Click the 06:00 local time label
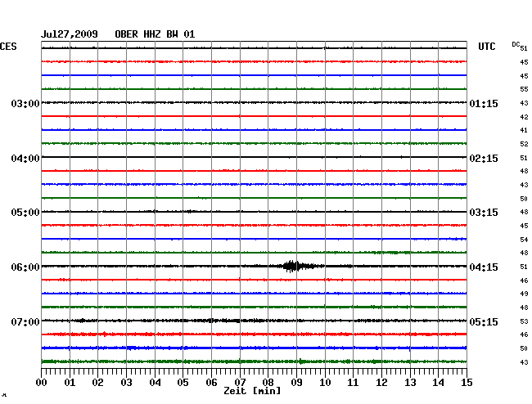This screenshot has width=532, height=404. (x=25, y=267)
